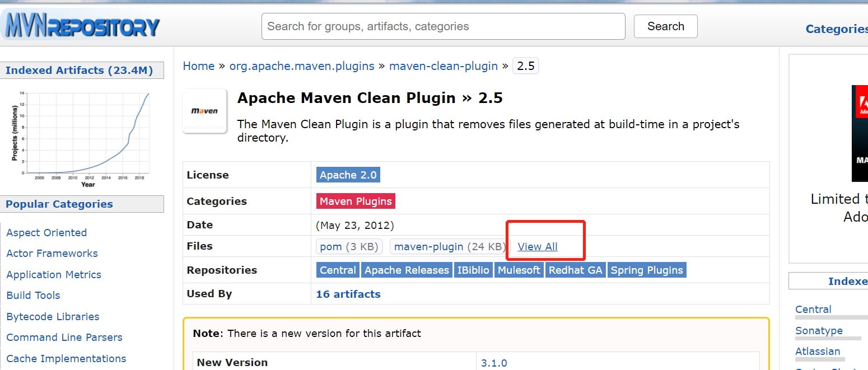Open org.apache.maven.plugins breadcrumb link

click(302, 66)
